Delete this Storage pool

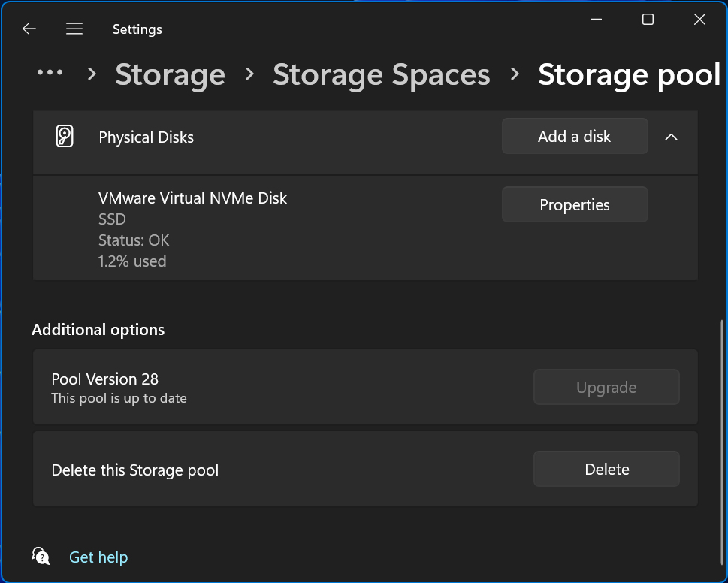[x=606, y=469]
